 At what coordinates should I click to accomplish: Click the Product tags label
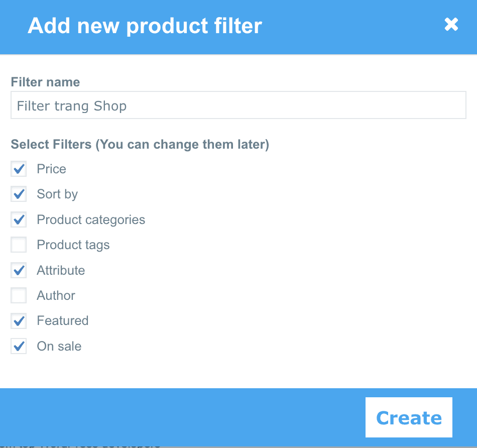73,245
